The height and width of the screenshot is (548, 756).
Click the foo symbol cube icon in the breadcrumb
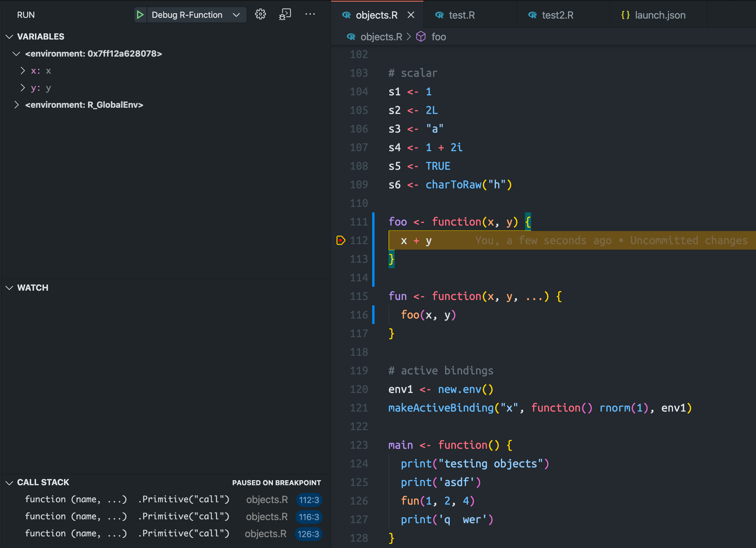tap(421, 36)
